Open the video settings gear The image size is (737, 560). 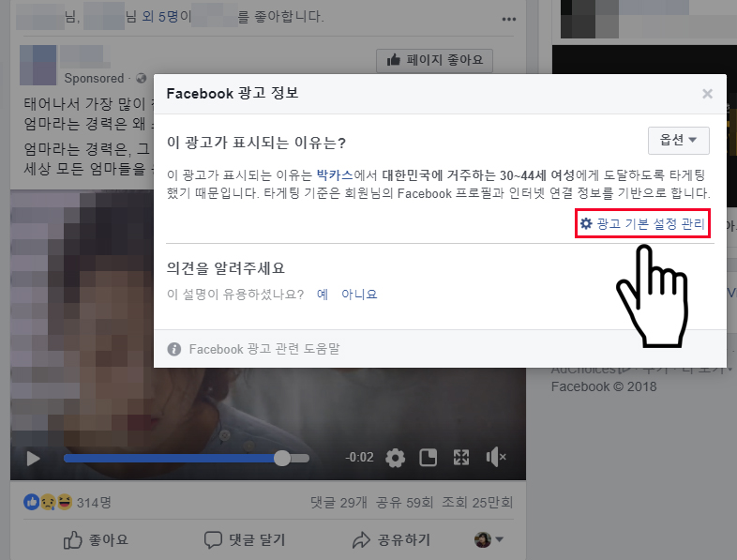coord(396,458)
